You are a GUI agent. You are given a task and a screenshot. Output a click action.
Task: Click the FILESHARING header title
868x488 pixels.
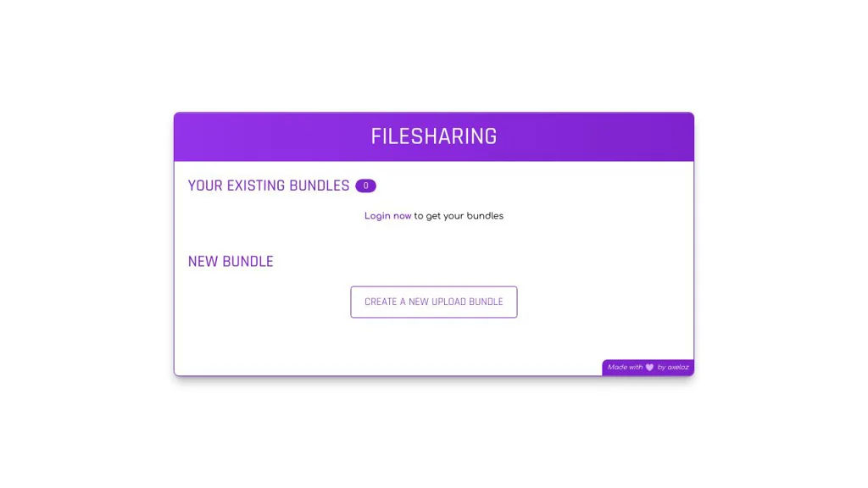[x=434, y=136]
